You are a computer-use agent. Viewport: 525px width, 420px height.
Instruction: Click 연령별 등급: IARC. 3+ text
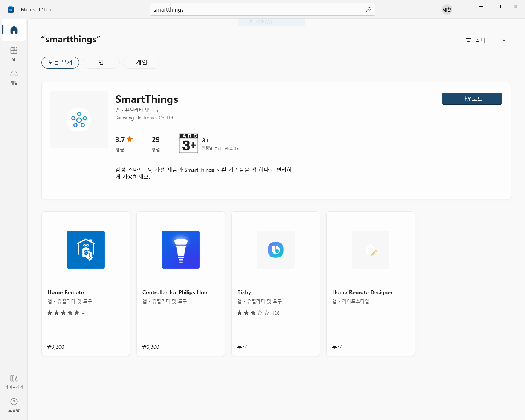pyautogui.click(x=220, y=148)
